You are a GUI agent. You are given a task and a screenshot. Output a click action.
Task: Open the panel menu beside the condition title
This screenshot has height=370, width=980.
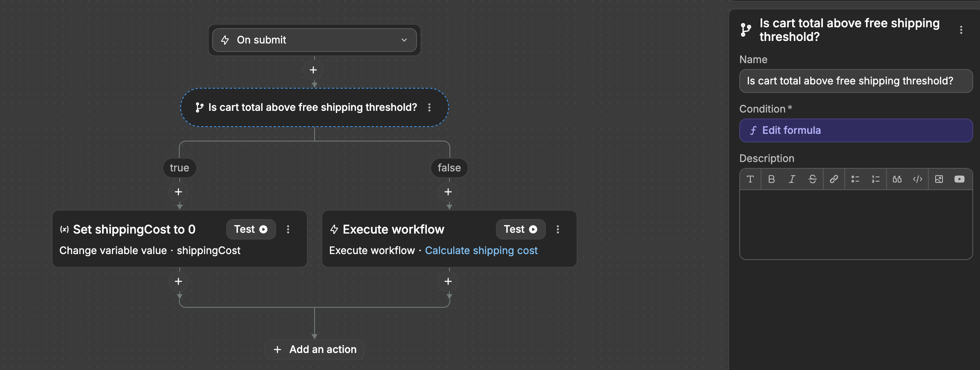coord(961,30)
